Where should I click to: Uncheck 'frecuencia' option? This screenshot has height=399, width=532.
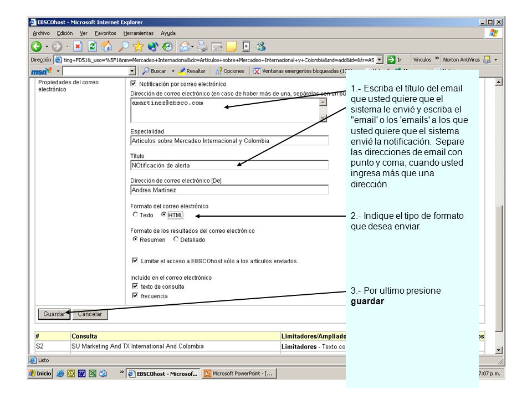coord(135,295)
